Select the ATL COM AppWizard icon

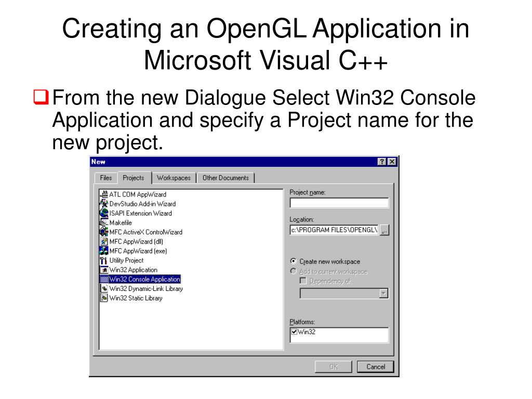coord(104,194)
